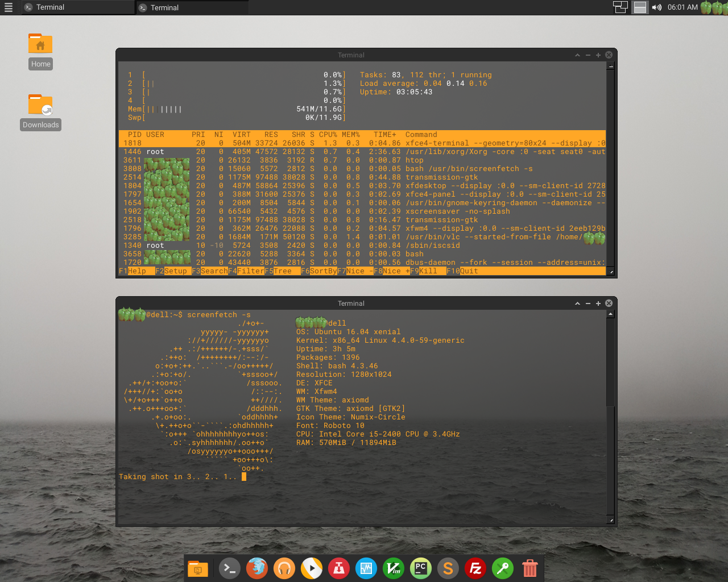
Task: Open the red Transmission dock icon
Action: [338, 568]
